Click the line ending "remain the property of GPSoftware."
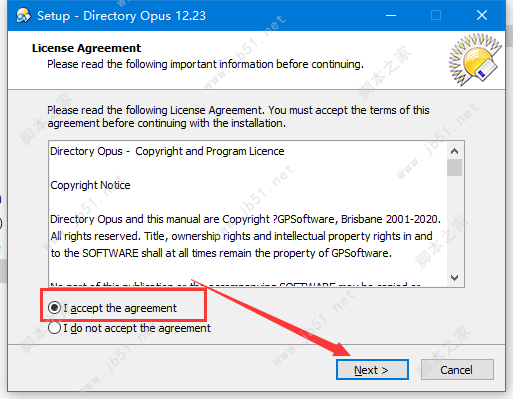 click(221, 253)
